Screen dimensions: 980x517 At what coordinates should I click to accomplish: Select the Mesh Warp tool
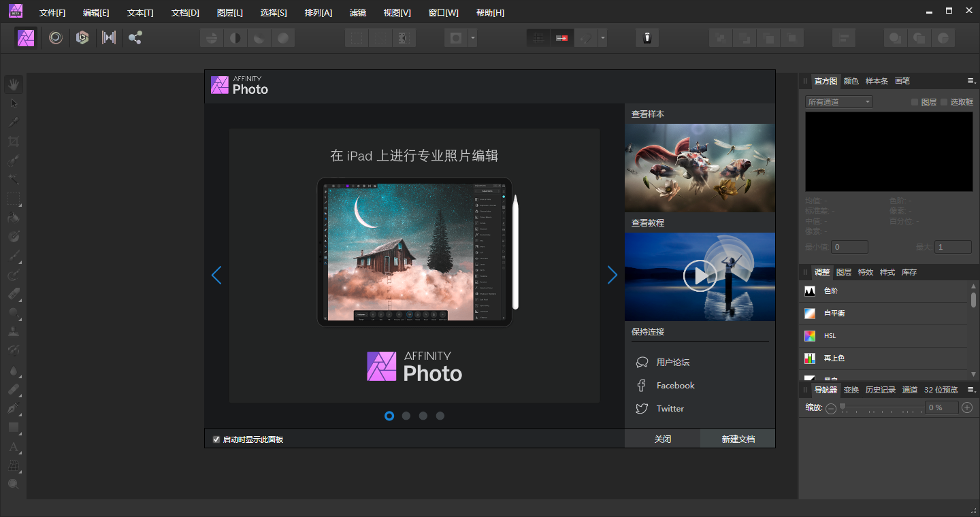pos(14,466)
